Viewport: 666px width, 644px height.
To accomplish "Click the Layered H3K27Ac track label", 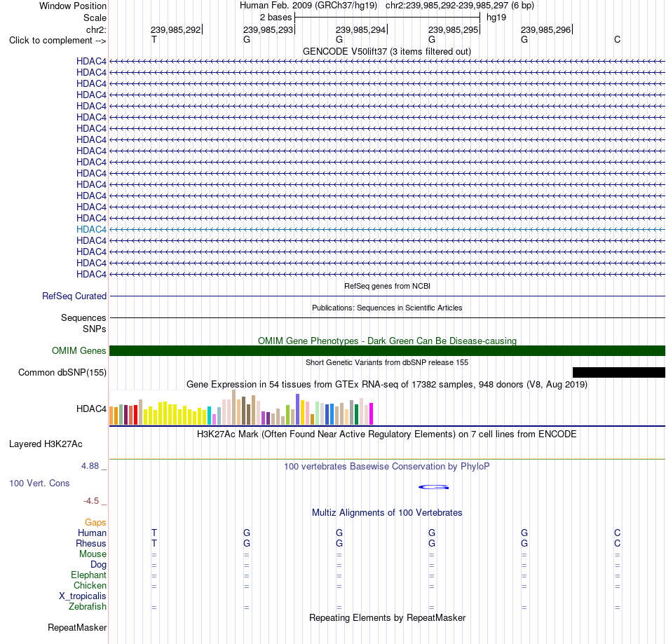I will [46, 444].
